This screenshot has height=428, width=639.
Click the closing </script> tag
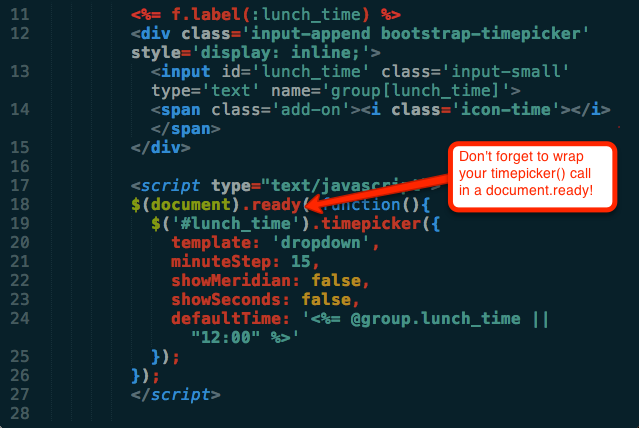point(176,395)
